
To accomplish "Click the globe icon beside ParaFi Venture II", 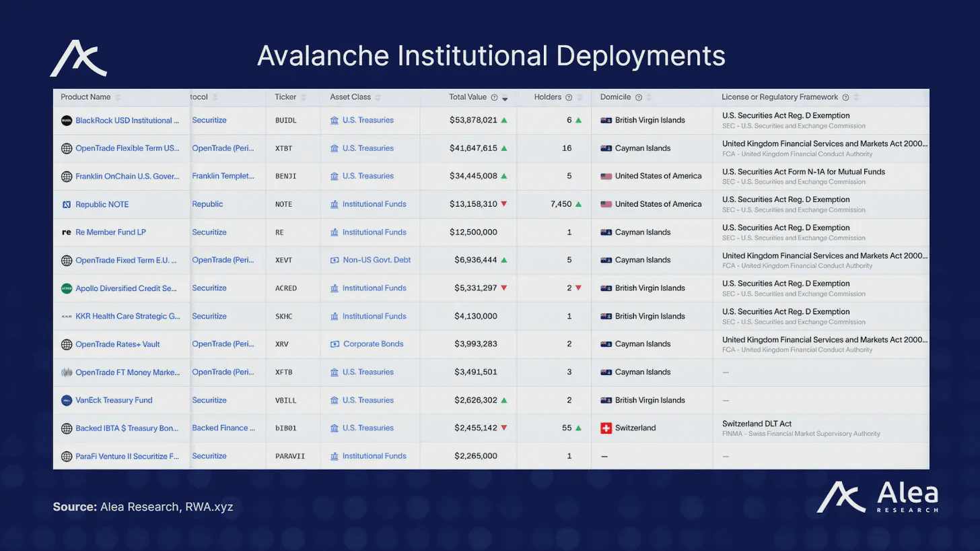I will pos(67,457).
